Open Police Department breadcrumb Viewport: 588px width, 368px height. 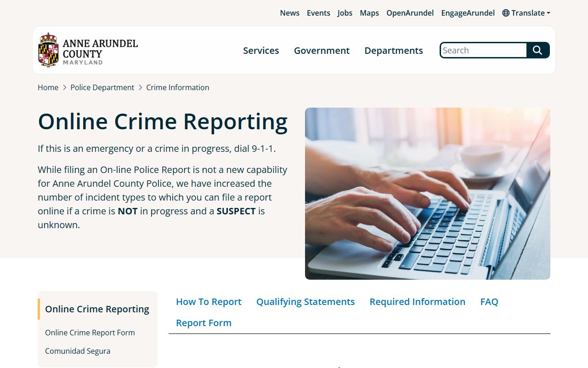pos(102,87)
